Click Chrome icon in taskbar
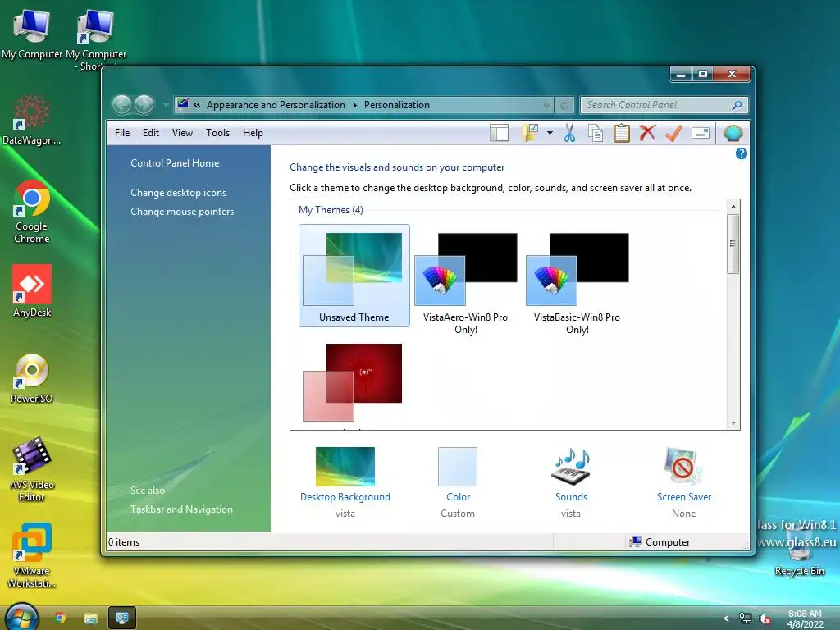The width and height of the screenshot is (840, 630). click(x=60, y=619)
